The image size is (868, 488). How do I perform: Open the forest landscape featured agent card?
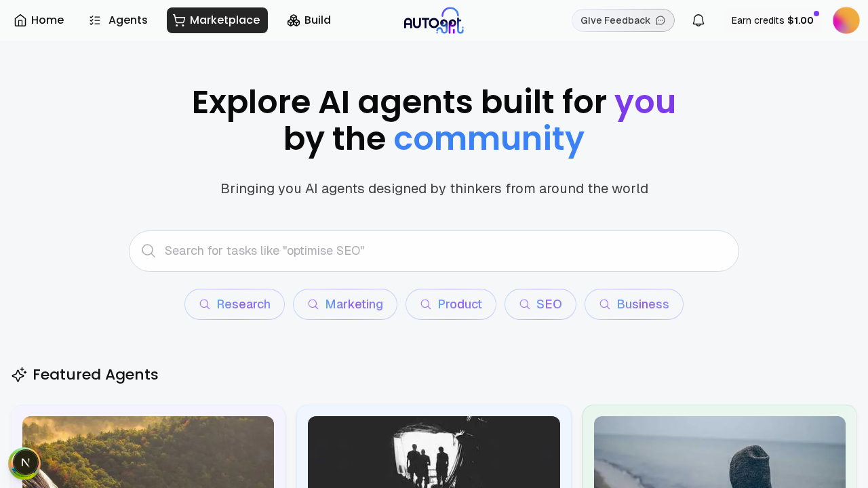(148, 451)
